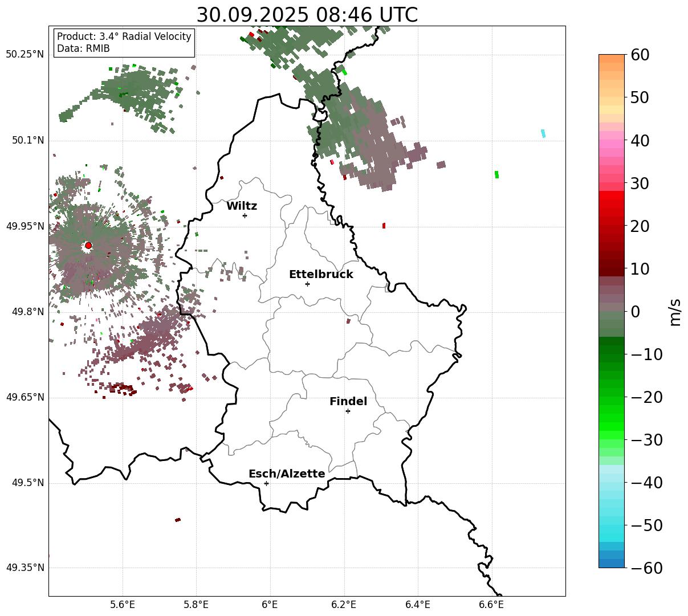Click the Findel city label

click(x=348, y=402)
